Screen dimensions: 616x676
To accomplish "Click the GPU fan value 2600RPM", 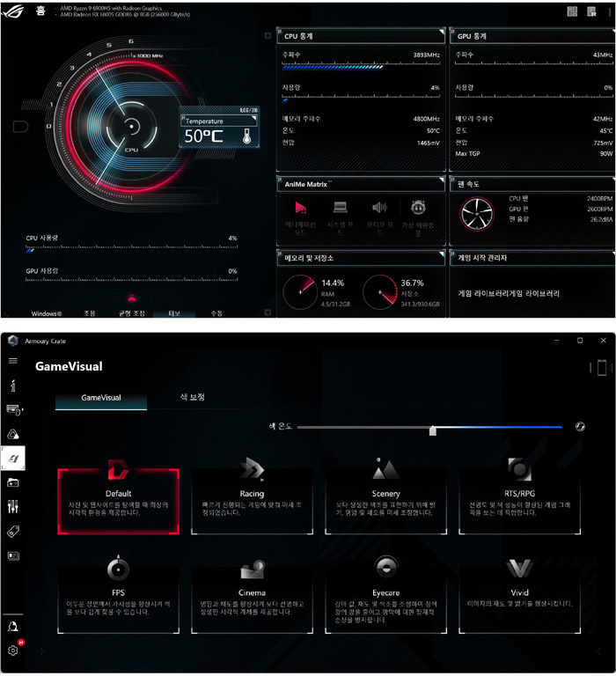I will pos(599,209).
